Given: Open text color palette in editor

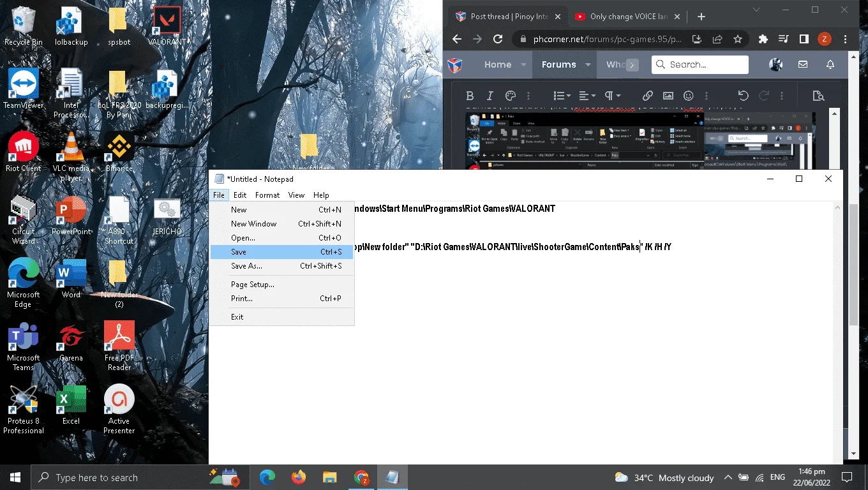Looking at the screenshot, I should pos(510,96).
